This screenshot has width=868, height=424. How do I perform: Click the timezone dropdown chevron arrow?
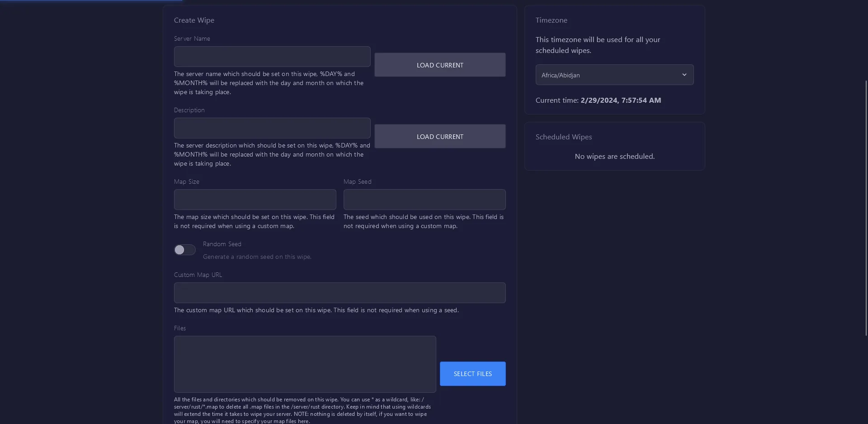[684, 75]
